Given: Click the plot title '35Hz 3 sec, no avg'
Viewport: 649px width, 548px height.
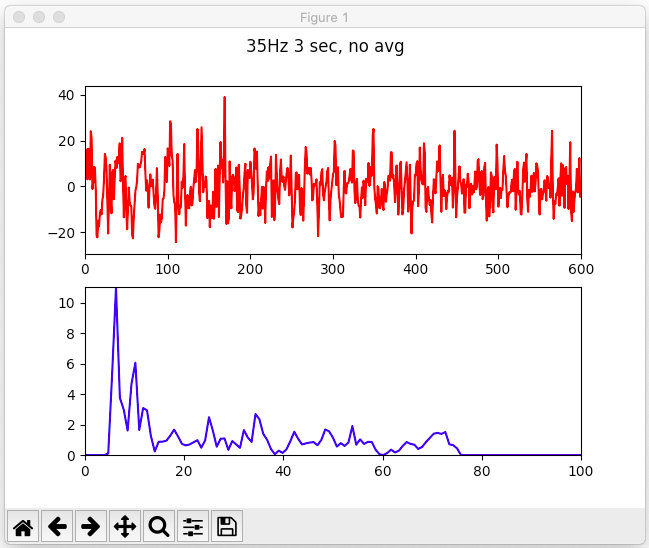Looking at the screenshot, I should [325, 46].
